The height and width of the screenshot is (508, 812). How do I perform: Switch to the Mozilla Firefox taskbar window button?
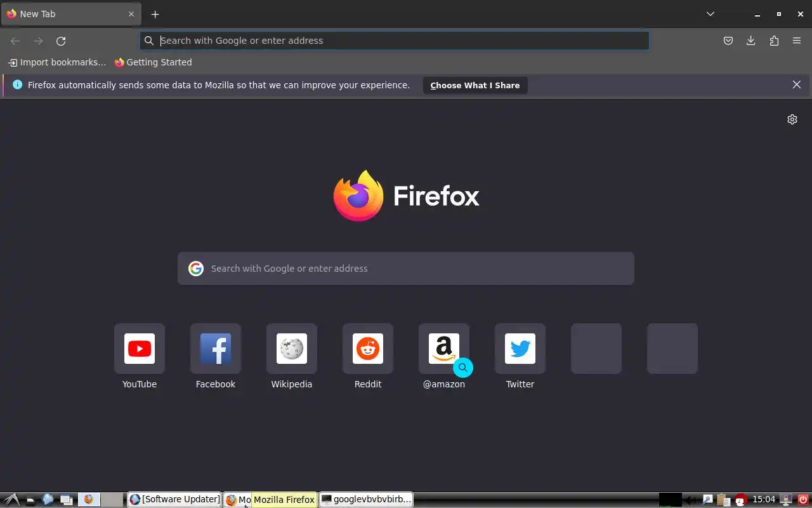click(238, 500)
